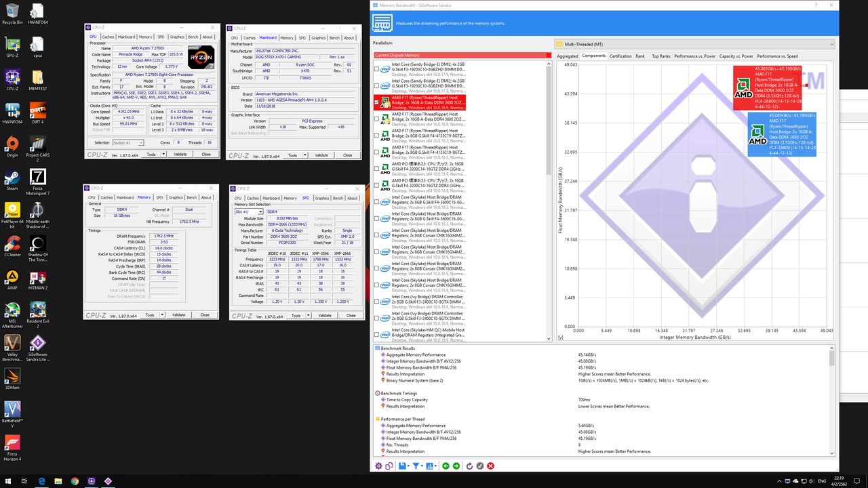Click Validate in the CPU-Z SPD window

(x=325, y=315)
